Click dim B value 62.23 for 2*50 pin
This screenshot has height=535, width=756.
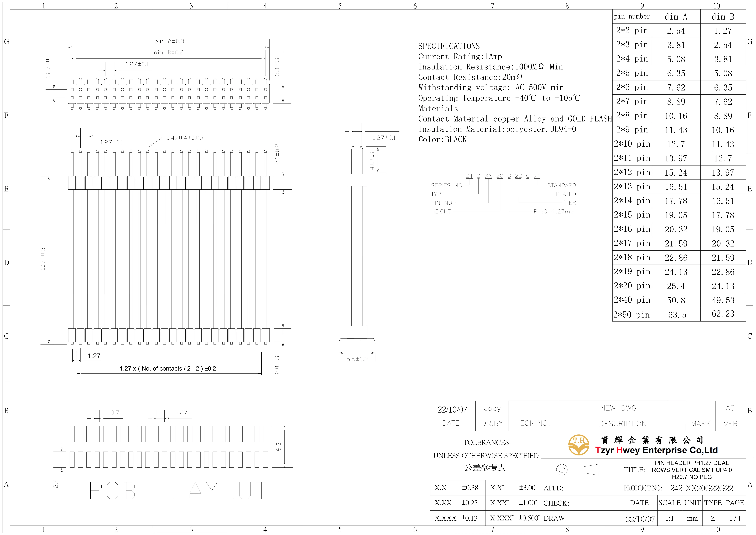pyautogui.click(x=723, y=314)
